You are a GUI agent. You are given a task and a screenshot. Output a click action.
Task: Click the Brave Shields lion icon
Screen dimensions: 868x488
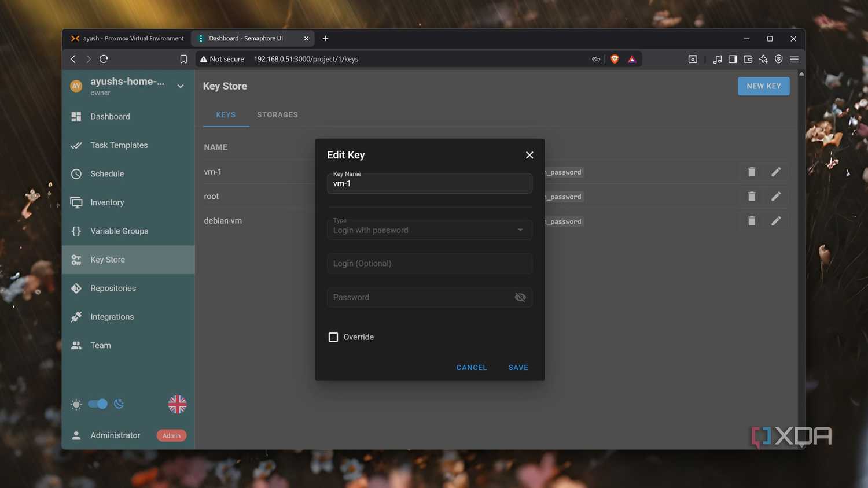(x=615, y=59)
